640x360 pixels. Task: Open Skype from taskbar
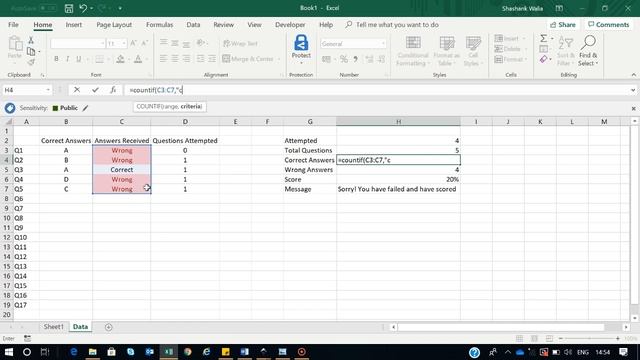(x=131, y=352)
